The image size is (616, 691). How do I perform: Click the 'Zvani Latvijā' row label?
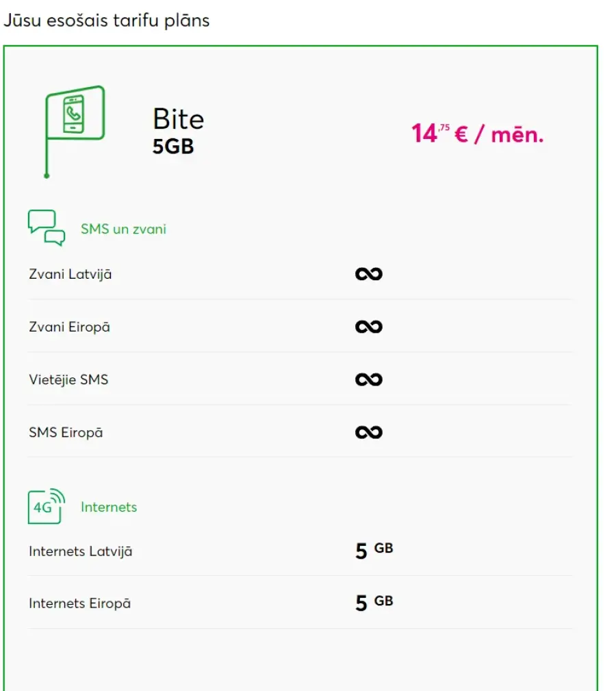click(x=70, y=274)
